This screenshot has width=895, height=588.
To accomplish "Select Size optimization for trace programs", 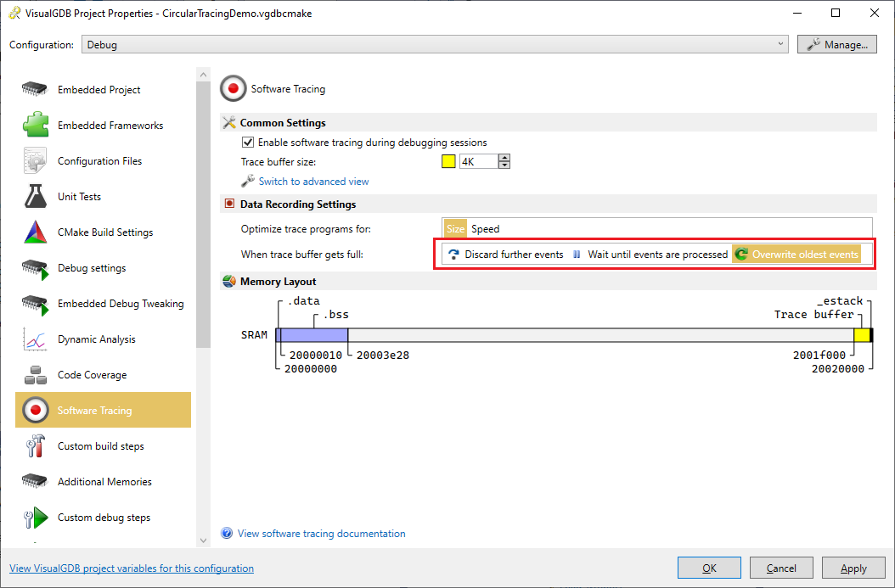I will (x=455, y=229).
